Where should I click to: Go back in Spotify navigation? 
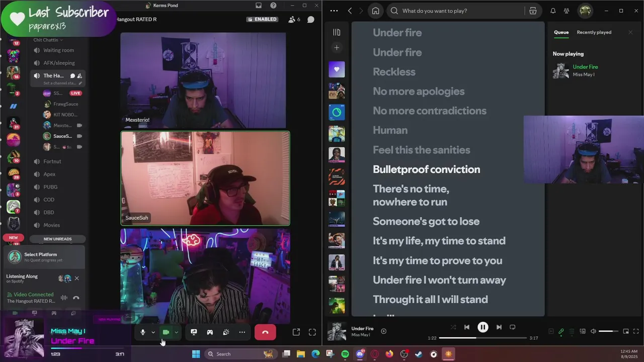pos(350,11)
